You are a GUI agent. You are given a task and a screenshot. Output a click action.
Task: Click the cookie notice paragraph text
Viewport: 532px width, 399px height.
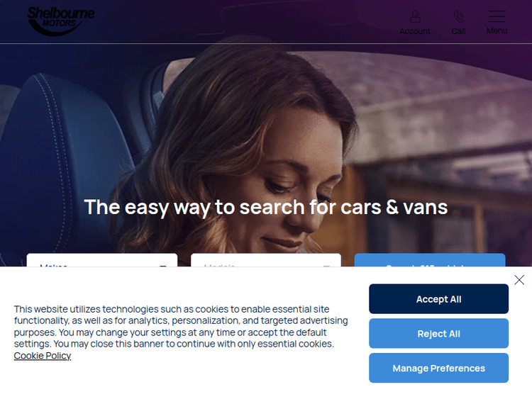pyautogui.click(x=181, y=327)
